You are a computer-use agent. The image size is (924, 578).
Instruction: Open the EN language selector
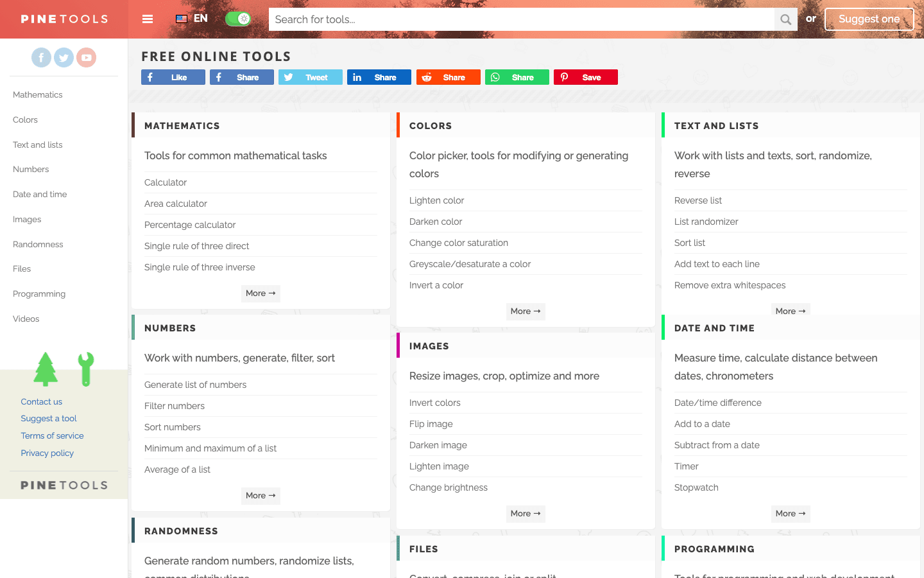tap(191, 19)
